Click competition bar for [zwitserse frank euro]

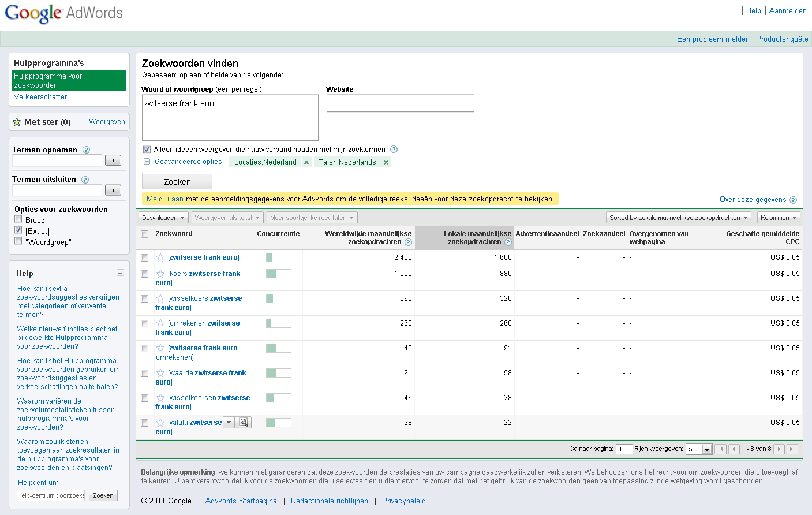pos(279,257)
